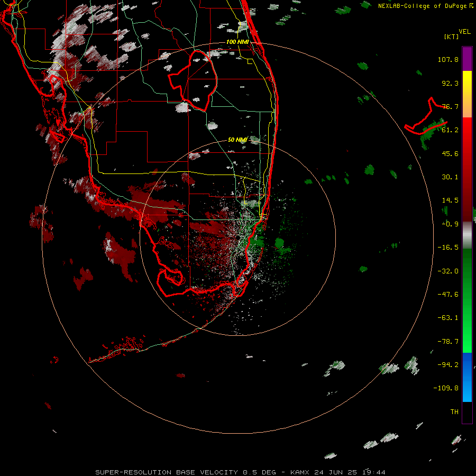Click the 100 NMI range ring label
This screenshot has height=476, width=476.
[237, 42]
